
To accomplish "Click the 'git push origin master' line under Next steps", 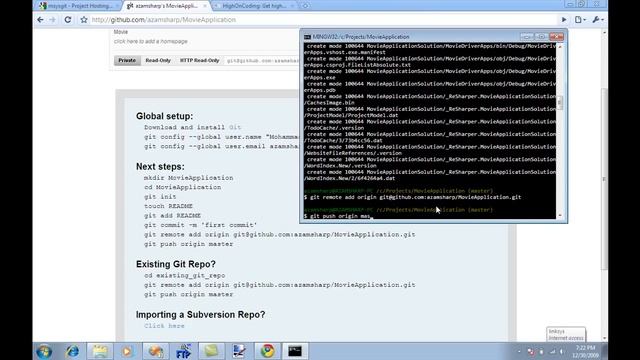I will [x=188, y=244].
